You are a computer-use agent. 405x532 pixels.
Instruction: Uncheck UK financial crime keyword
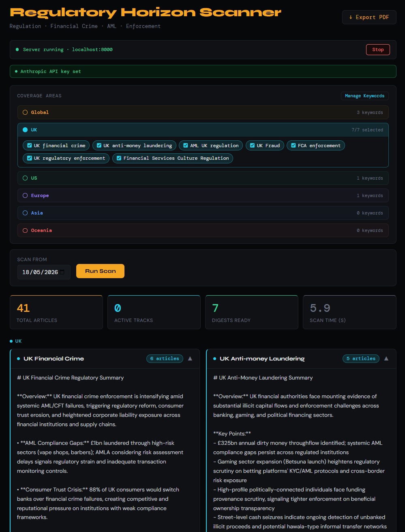pos(30,146)
